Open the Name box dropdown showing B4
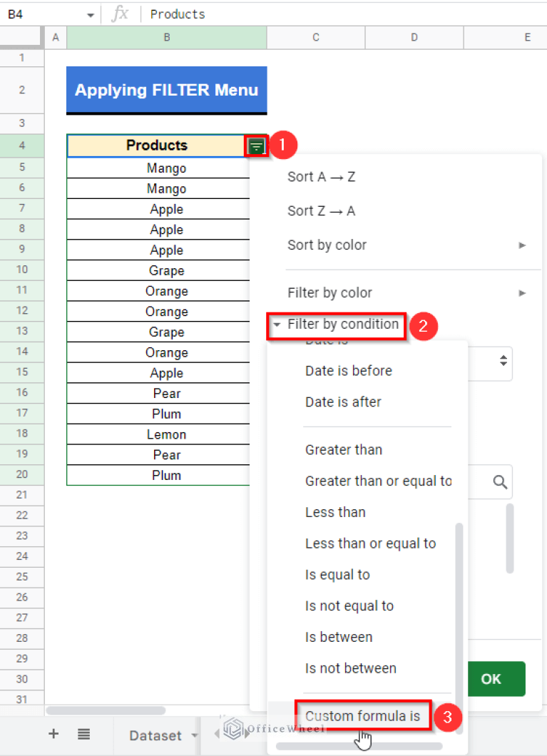This screenshot has width=547, height=756. pos(90,14)
